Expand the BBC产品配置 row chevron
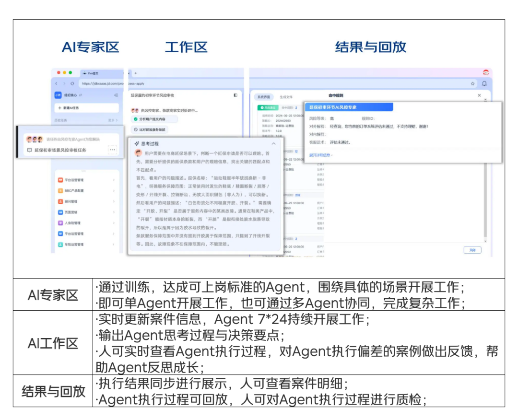This screenshot has height=420, width=518. (x=114, y=190)
